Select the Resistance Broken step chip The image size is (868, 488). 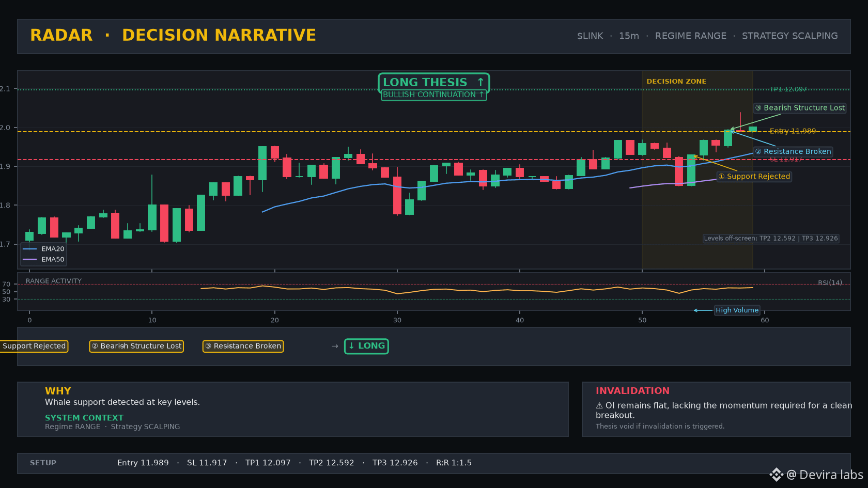tap(243, 346)
